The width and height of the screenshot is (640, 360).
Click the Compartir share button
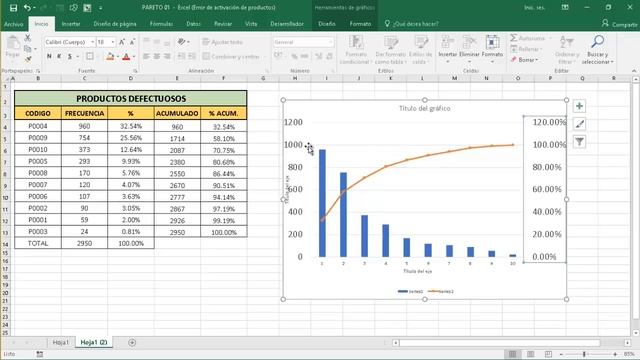pyautogui.click(x=619, y=24)
